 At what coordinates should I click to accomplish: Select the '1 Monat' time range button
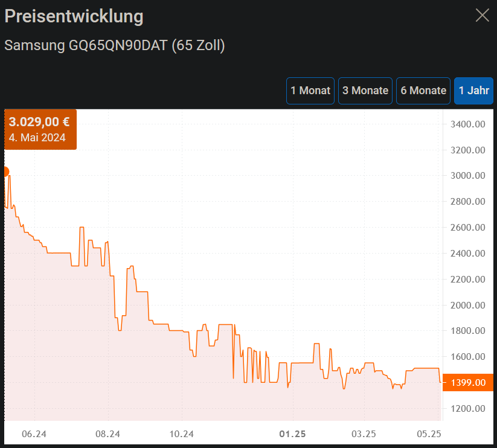click(310, 91)
